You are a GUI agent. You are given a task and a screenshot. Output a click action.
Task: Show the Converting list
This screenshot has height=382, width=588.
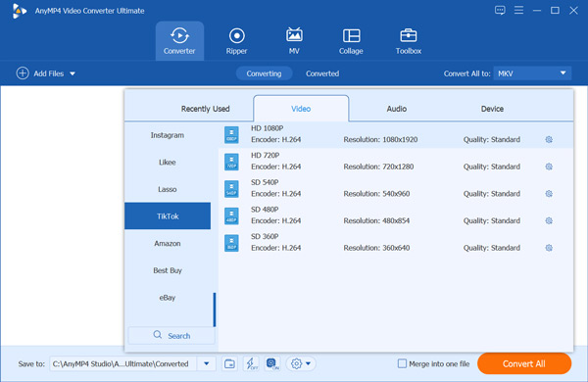click(x=264, y=73)
